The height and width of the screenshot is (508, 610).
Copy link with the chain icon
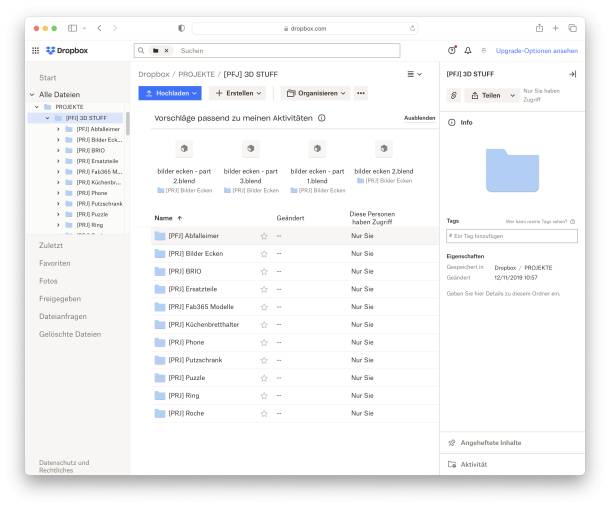click(454, 95)
